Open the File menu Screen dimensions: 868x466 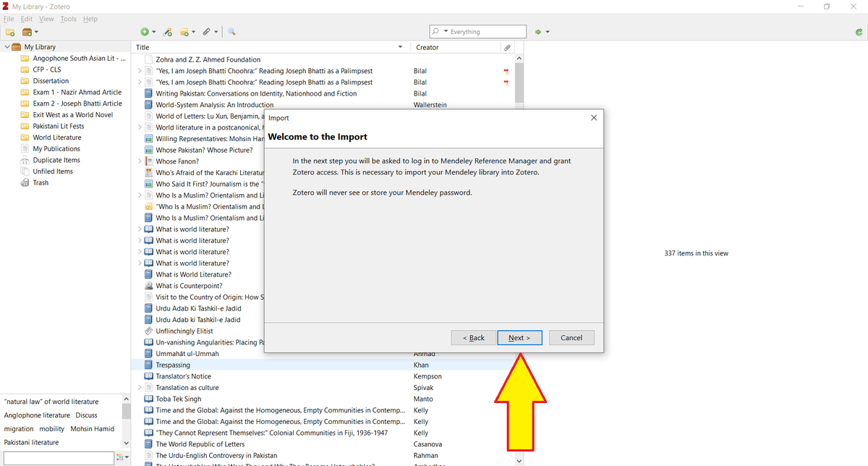(x=9, y=19)
